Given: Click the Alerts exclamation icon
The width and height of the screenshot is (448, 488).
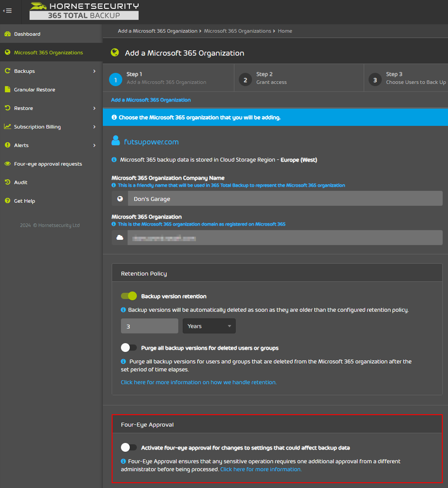Looking at the screenshot, I should pos(8,145).
